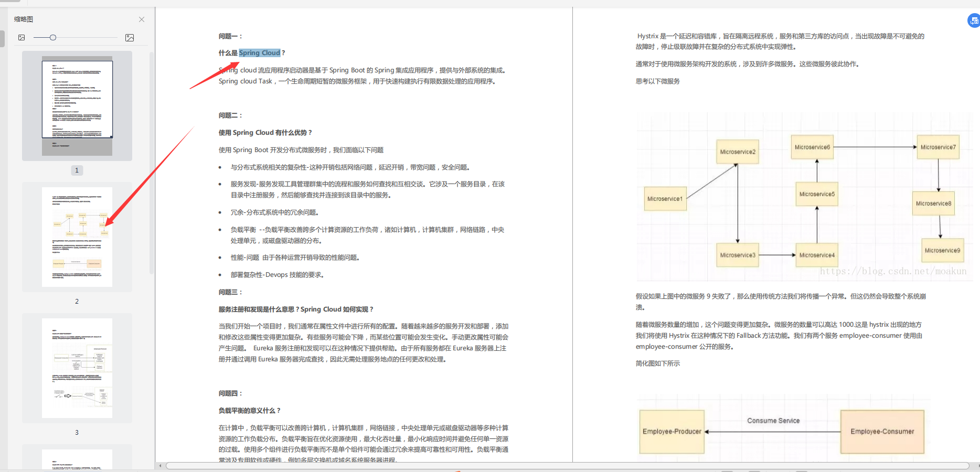Click the heading 问题三：

click(x=231, y=292)
